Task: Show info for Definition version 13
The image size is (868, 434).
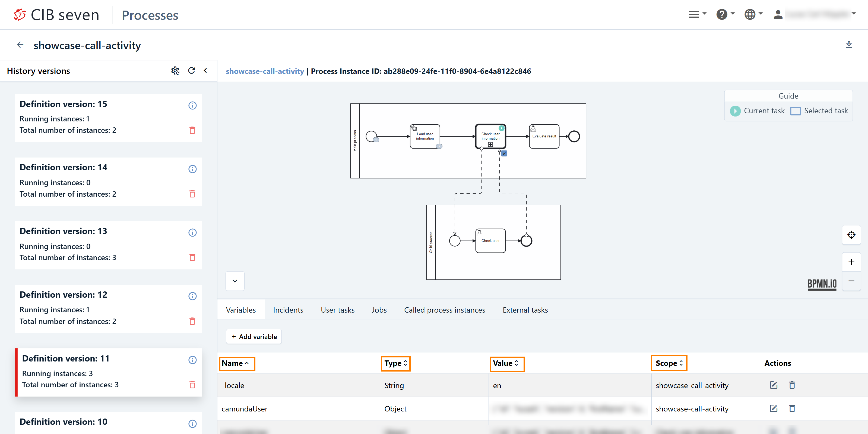Action: point(192,233)
